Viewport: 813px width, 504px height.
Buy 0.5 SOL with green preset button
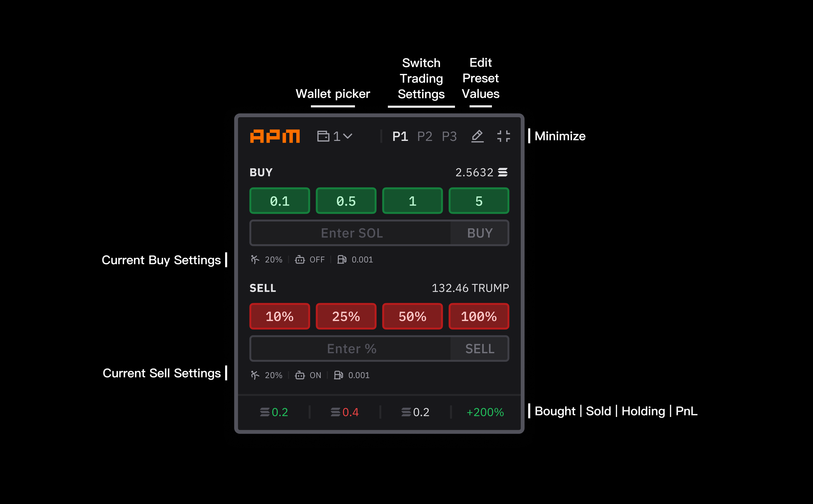point(346,201)
